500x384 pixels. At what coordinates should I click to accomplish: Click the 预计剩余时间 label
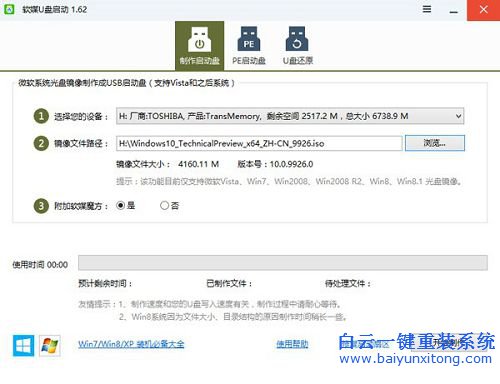pos(105,284)
